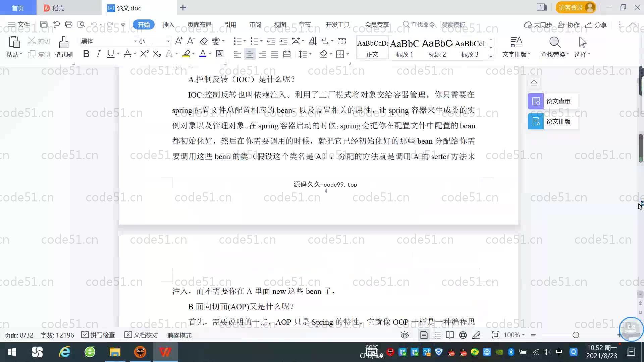Click 文档校对 document proofreading button
The height and width of the screenshot is (362, 644).
tap(141, 335)
